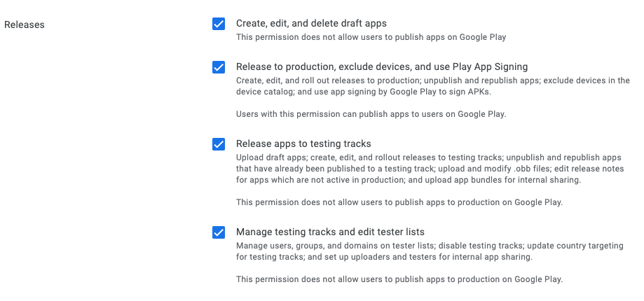This screenshot has width=644, height=301.
Task: Click 'Create, edit, and delete draft apps' label
Action: (311, 23)
